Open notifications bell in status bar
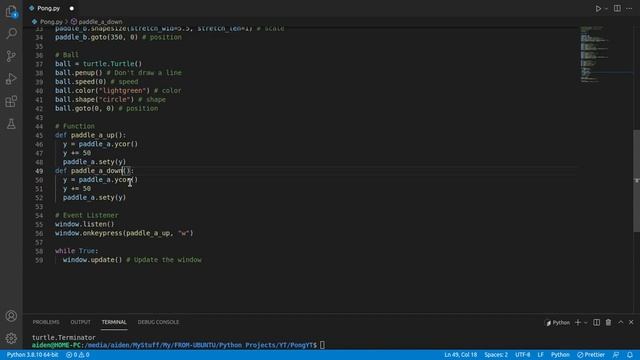This screenshot has height=360, width=640. 630,355
